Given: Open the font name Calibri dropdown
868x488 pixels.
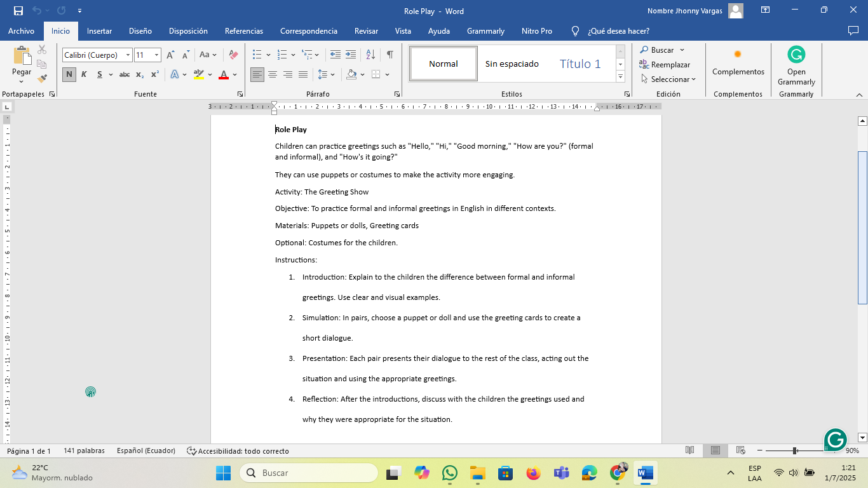Looking at the screenshot, I should click(x=128, y=55).
